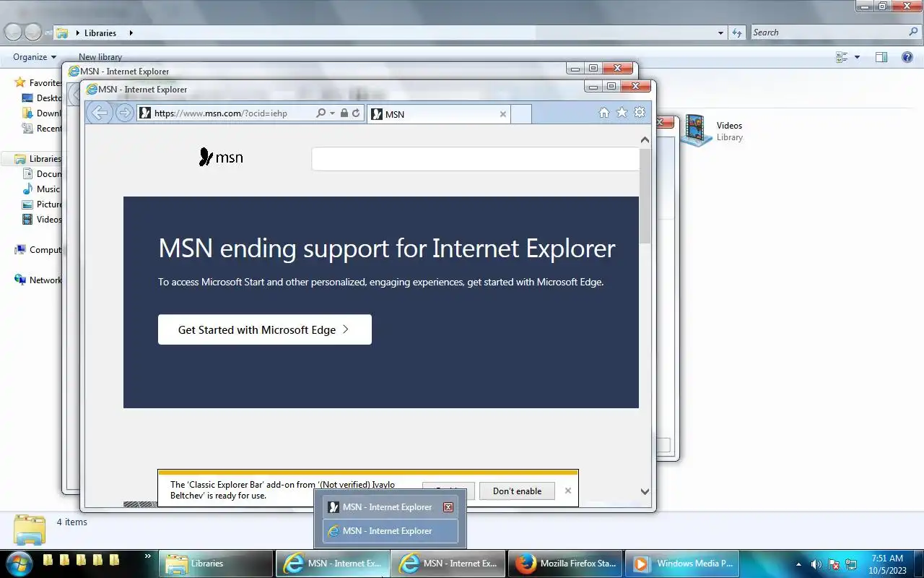Open the Windows Start button

[19, 563]
